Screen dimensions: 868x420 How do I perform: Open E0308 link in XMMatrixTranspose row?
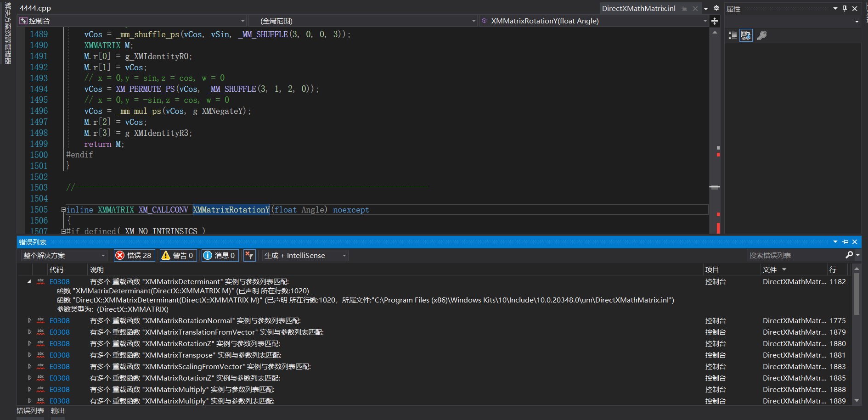point(60,355)
